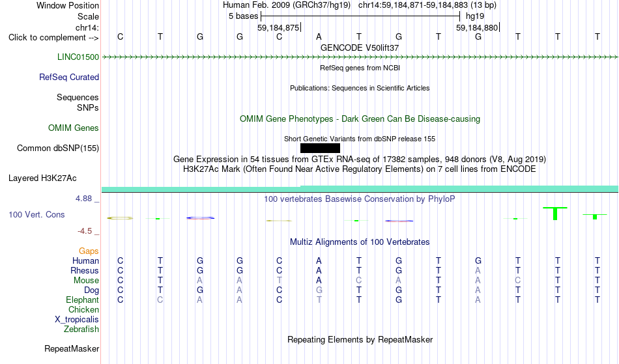Click the '5 bases' scale bar

pos(360,16)
